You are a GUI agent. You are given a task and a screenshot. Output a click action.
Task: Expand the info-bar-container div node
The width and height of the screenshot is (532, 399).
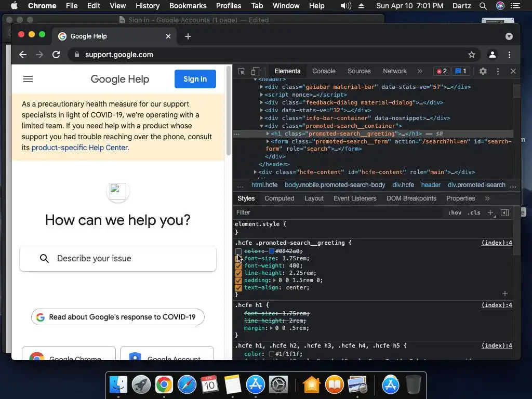click(261, 118)
